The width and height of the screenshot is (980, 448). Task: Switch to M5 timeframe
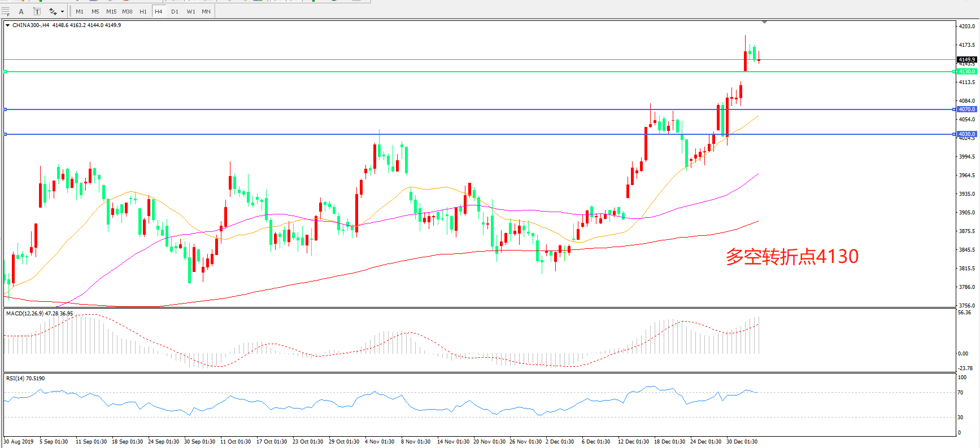pos(95,11)
